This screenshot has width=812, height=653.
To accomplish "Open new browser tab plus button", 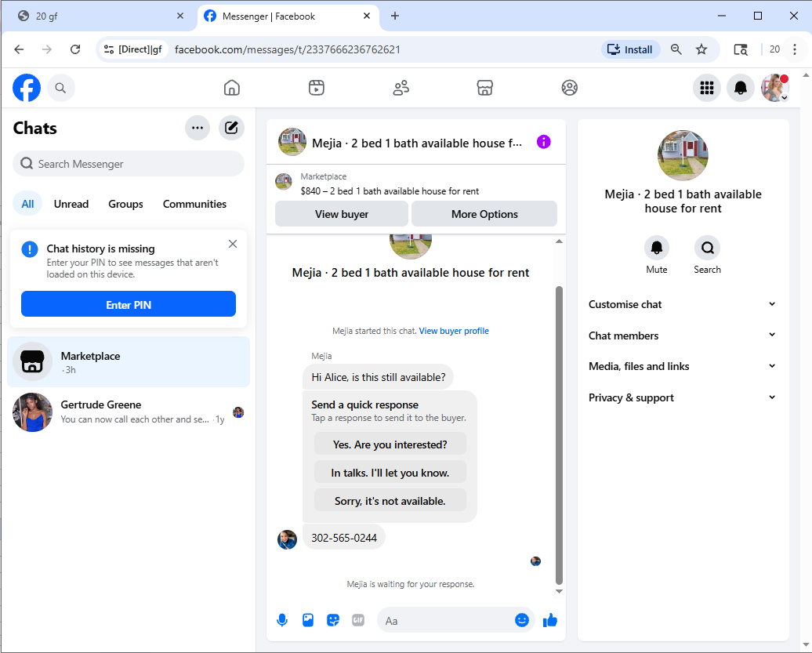I will coord(394,16).
